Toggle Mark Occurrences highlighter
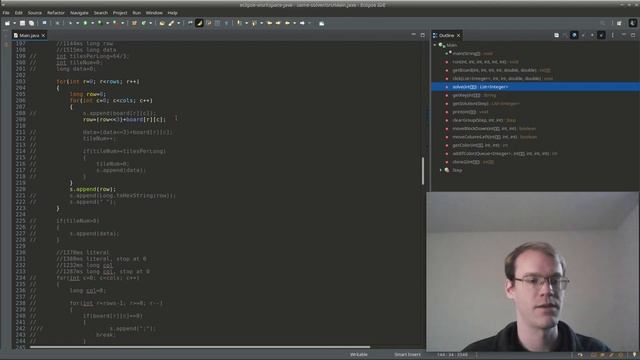 [199, 23]
